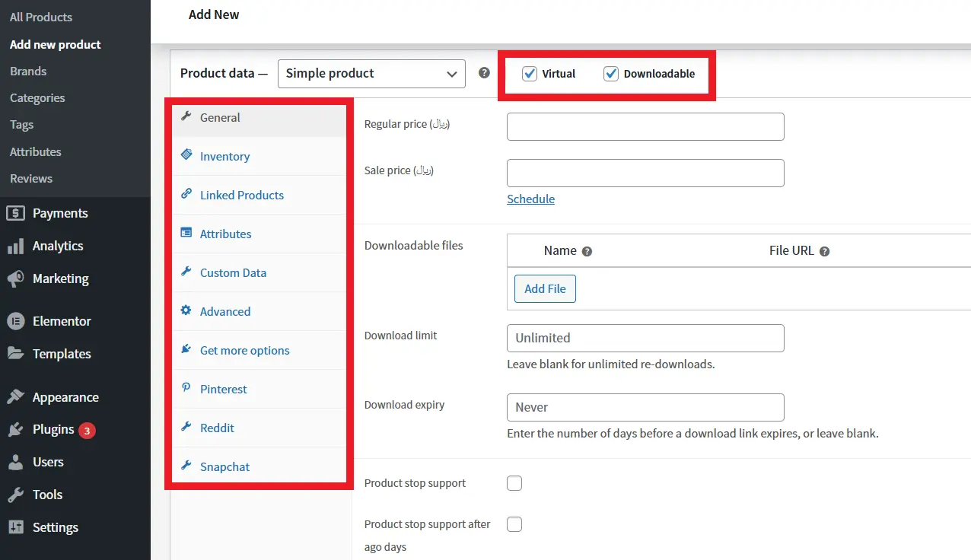Click the help icon next to Product data

click(484, 73)
